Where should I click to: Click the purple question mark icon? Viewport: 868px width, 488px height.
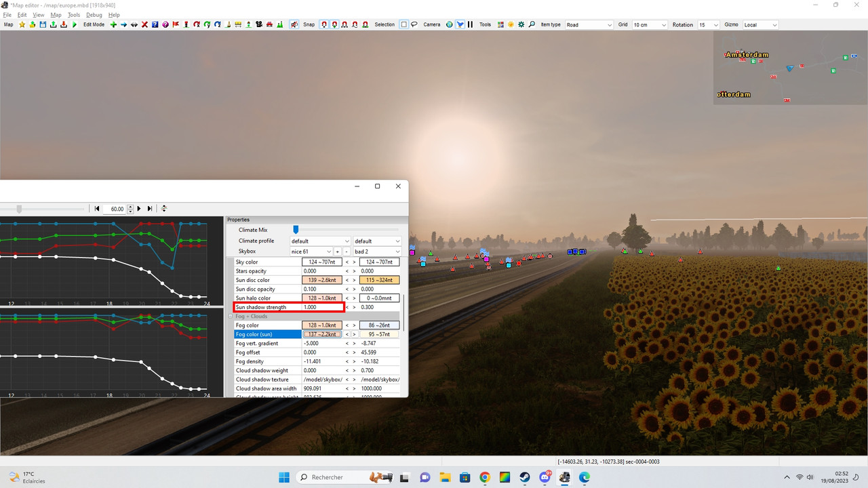(165, 24)
